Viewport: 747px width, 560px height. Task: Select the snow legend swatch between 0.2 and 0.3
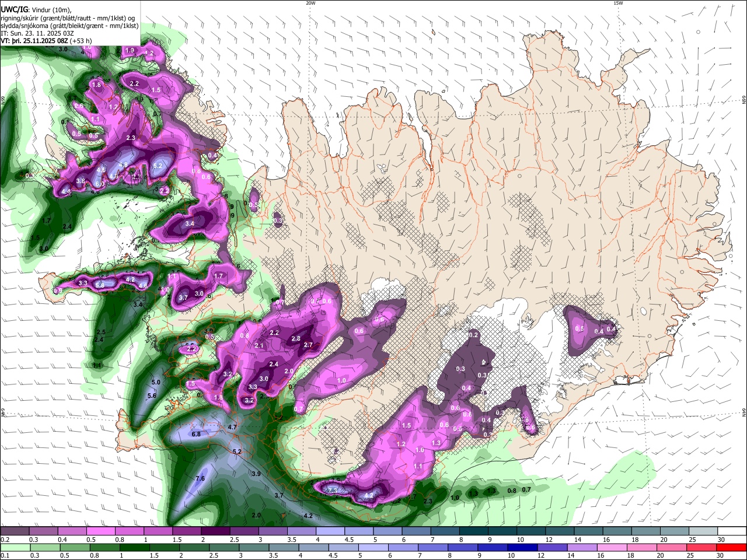pyautogui.click(x=14, y=531)
